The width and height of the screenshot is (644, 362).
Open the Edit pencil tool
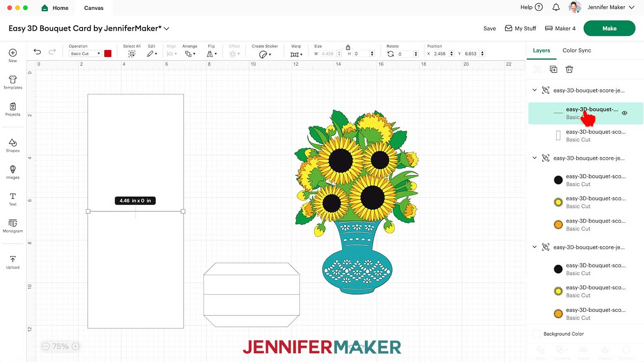point(152,54)
